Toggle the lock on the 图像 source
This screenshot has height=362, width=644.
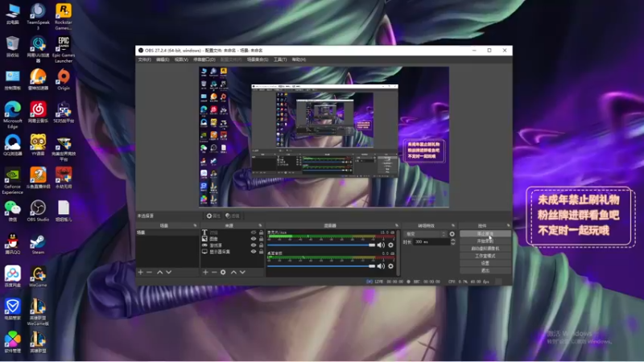261,239
